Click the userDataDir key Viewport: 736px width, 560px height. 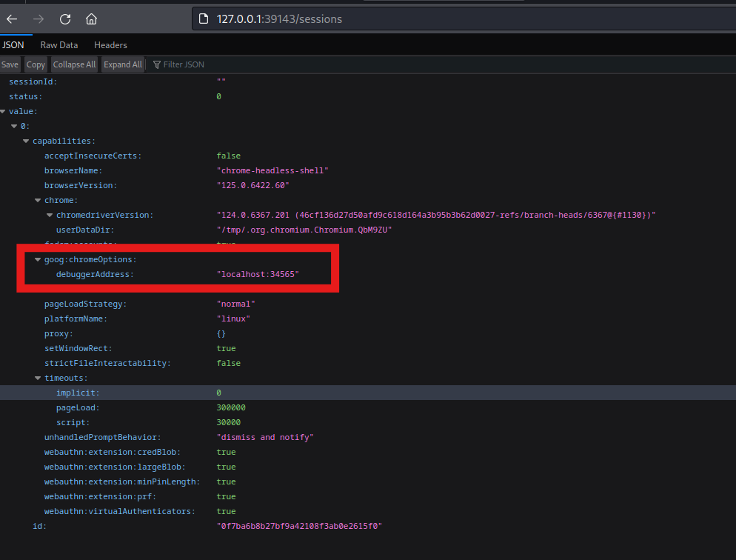tap(85, 230)
